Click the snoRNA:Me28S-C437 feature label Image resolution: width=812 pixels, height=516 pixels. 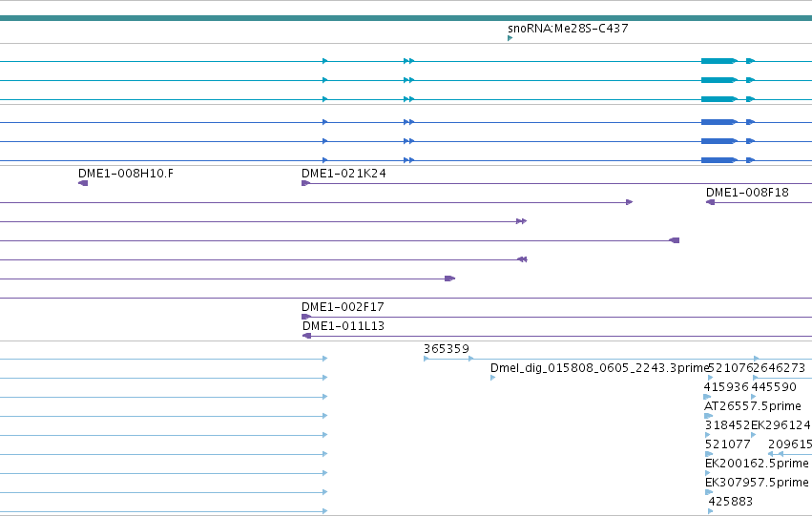[x=568, y=29]
